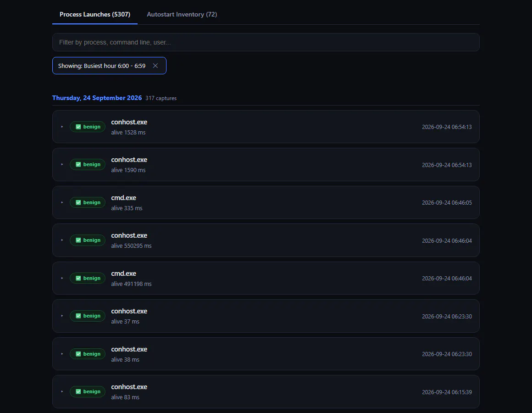Screen dimensions: 532x413
Task: Click the 06:23:30 timestamp on the 38 ms row
Action: [447, 354]
